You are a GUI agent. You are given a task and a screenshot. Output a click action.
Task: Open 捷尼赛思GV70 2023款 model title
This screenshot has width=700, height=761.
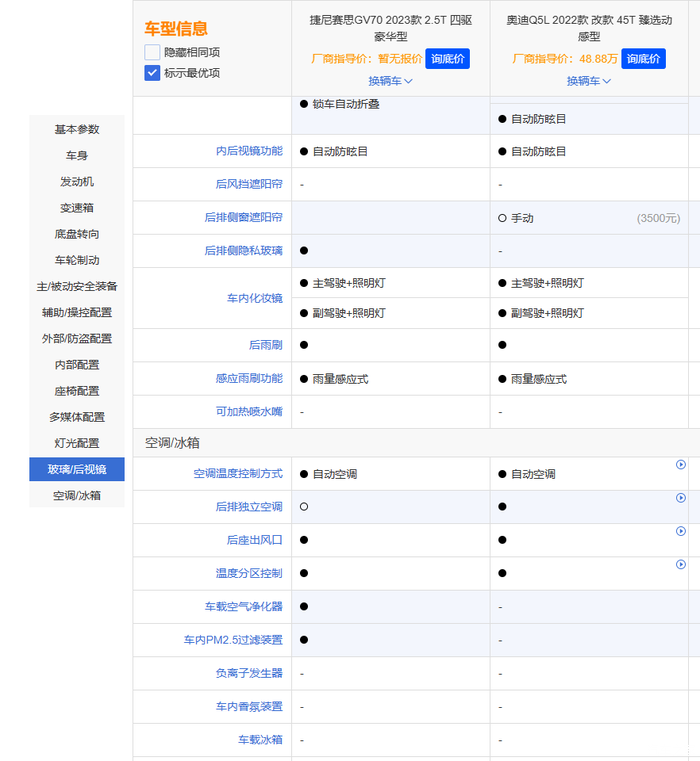pos(390,27)
